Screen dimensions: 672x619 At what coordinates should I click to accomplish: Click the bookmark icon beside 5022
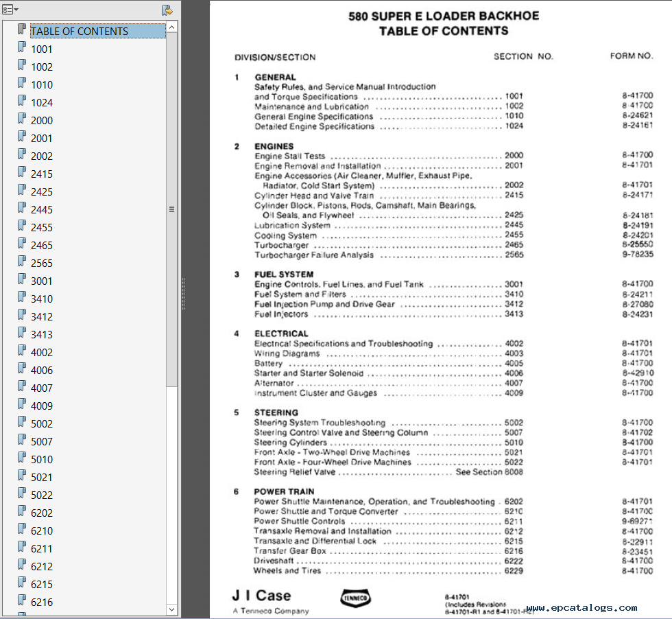point(22,493)
